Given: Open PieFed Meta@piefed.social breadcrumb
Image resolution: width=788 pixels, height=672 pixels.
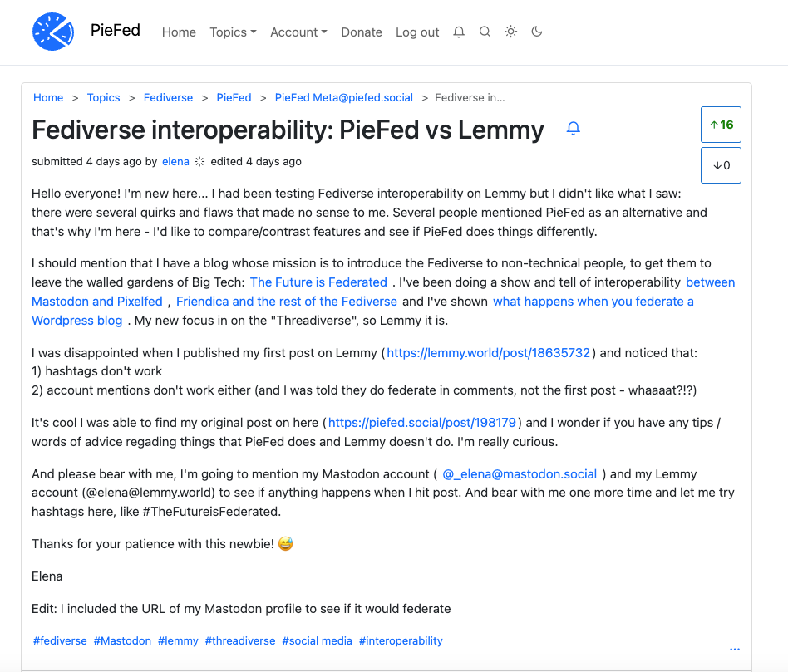Looking at the screenshot, I should pyautogui.click(x=344, y=97).
